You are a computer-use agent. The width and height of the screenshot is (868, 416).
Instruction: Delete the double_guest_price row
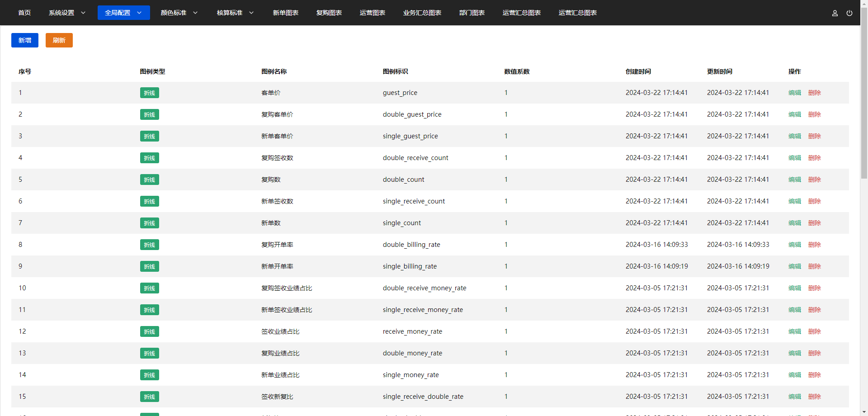(815, 114)
